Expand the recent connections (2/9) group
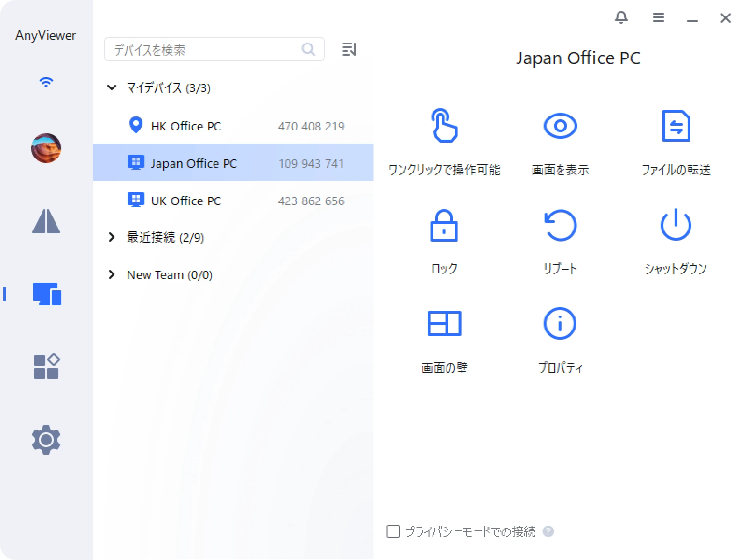The width and height of the screenshot is (747, 560). coord(112,237)
